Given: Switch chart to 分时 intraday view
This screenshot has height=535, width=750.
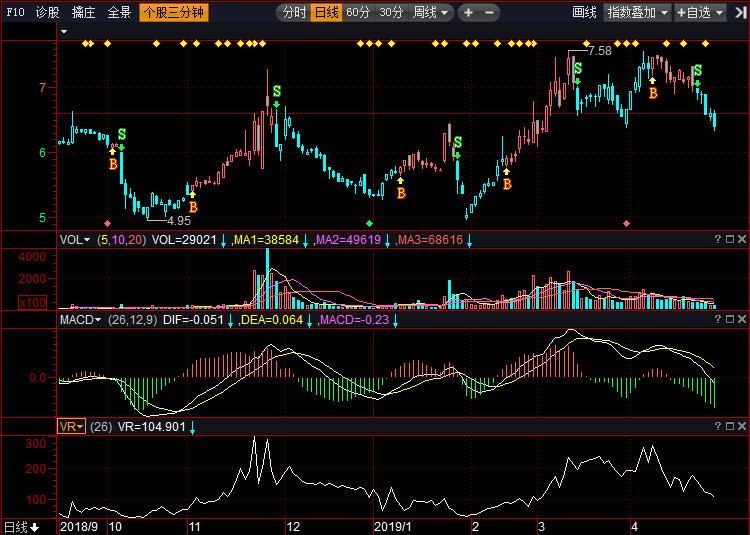Looking at the screenshot, I should (294, 12).
